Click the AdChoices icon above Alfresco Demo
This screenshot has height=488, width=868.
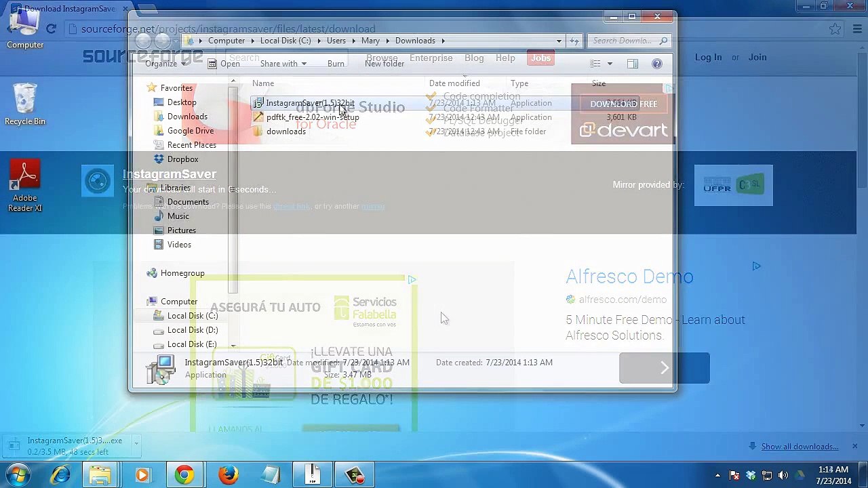(x=756, y=266)
